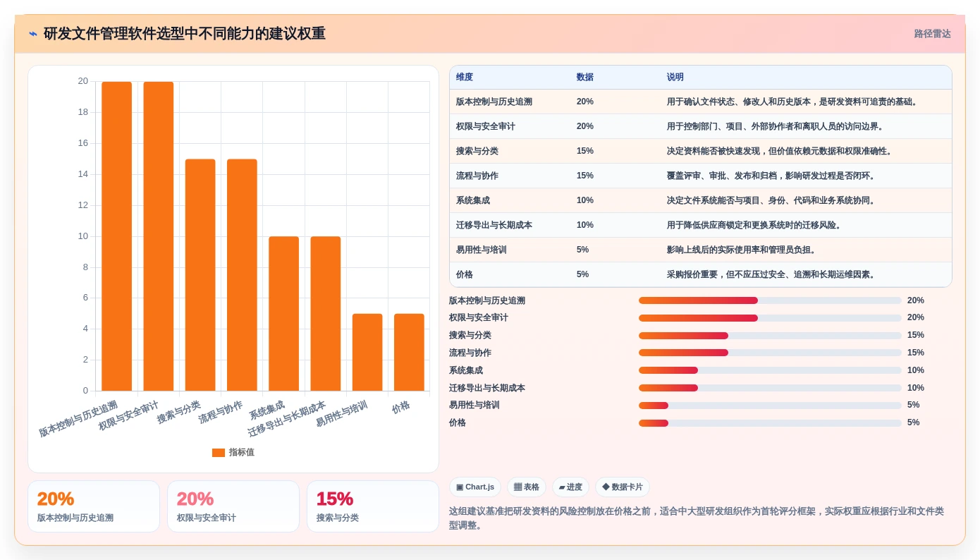The width and height of the screenshot is (980, 560).
Task: Click the 权限与安全审计 table row name
Action: [x=486, y=126]
